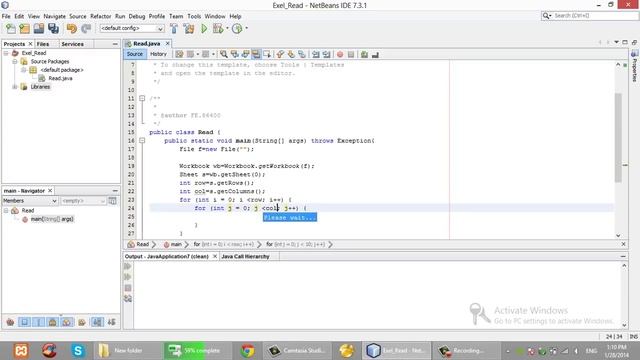Toggle Sort by Source in the Navigator
The height and width of the screenshot is (360, 640).
tap(111, 322)
